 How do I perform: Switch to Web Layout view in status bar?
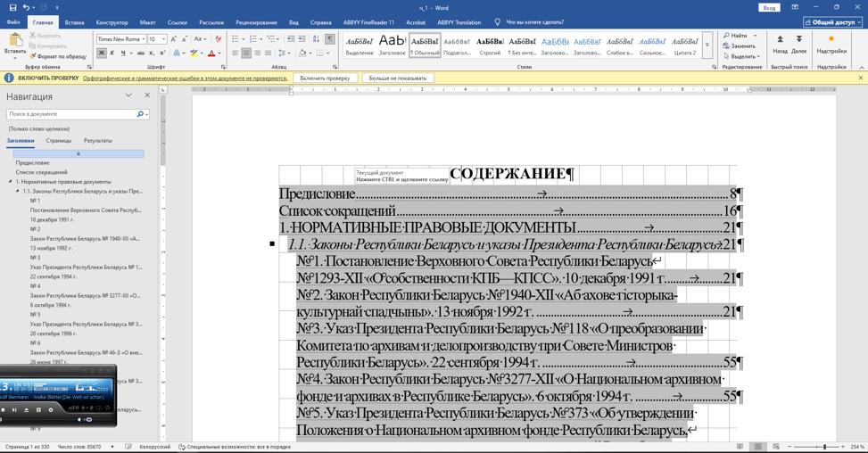[776, 447]
